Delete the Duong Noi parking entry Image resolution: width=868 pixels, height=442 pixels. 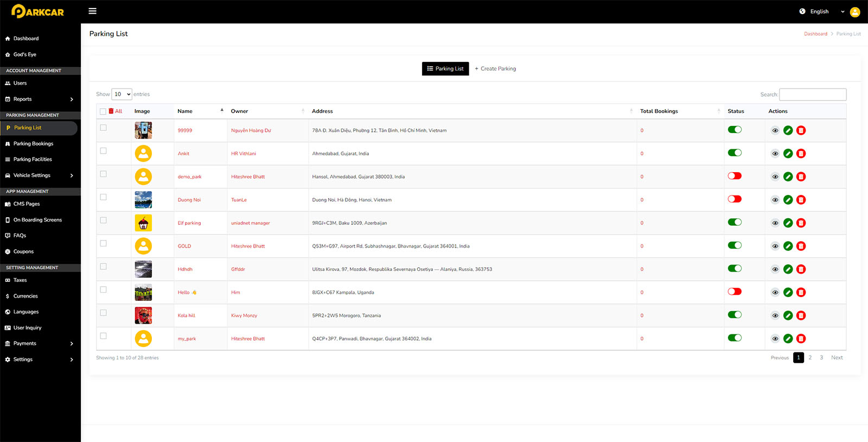(x=801, y=200)
